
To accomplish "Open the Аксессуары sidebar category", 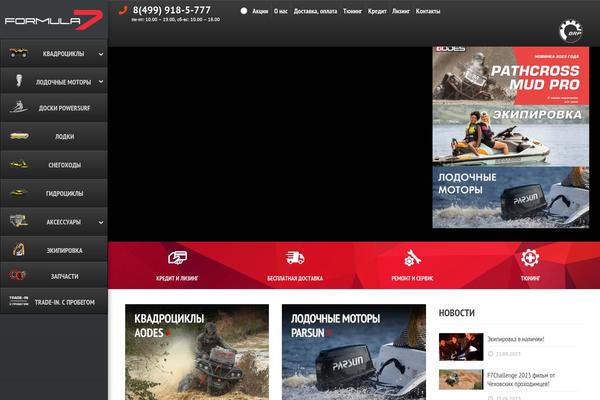I will [54, 222].
